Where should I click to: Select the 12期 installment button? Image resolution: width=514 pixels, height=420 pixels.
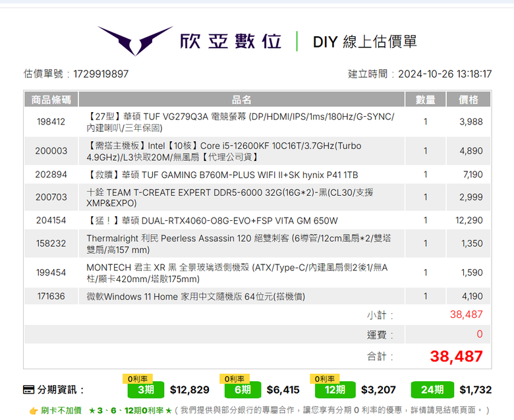(x=335, y=390)
